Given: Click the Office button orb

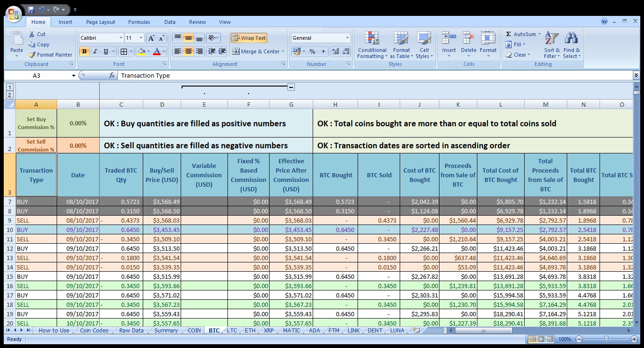Looking at the screenshot, I should point(14,14).
